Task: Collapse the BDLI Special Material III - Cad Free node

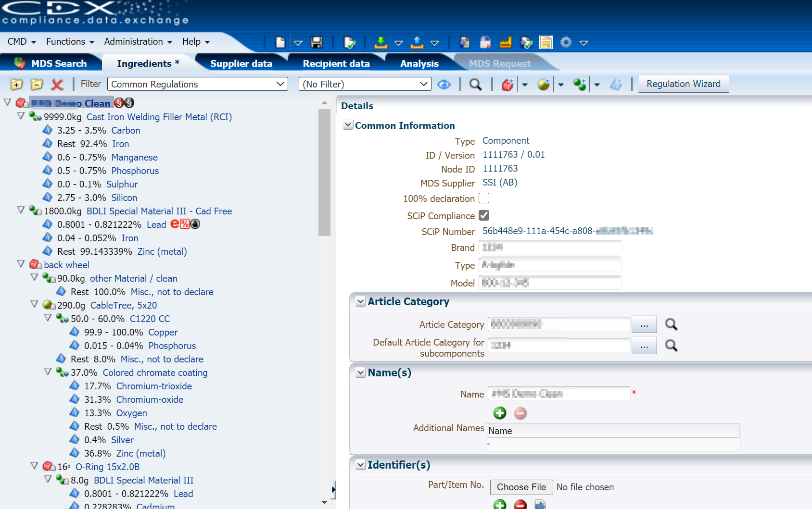Action: click(21, 210)
